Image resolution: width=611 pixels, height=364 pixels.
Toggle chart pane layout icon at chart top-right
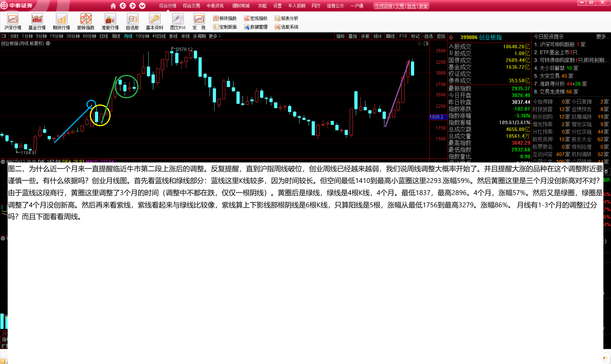[x=426, y=43]
